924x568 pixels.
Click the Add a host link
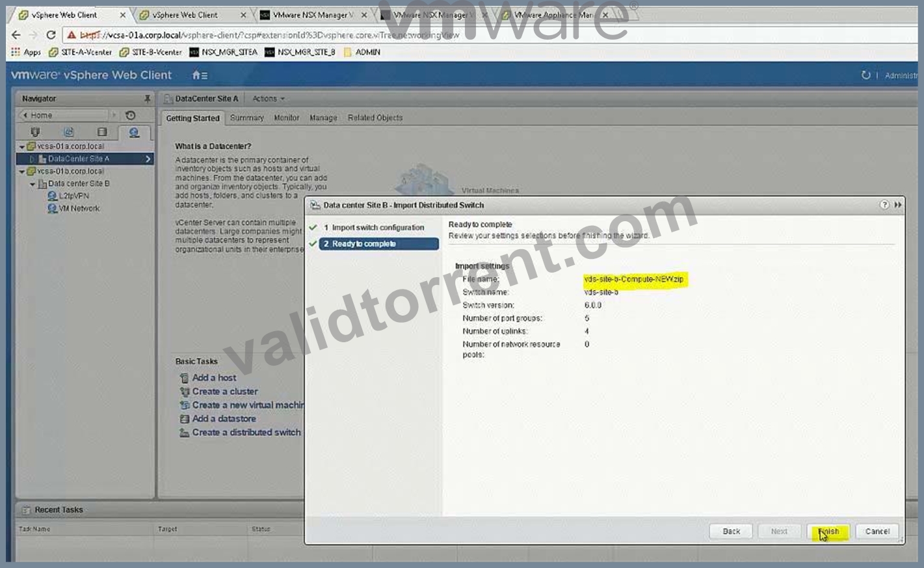pyautogui.click(x=214, y=378)
